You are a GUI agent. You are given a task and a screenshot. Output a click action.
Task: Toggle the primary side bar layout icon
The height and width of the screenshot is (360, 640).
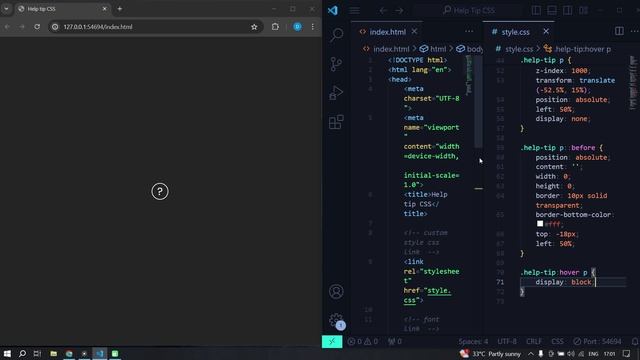tap(536, 10)
